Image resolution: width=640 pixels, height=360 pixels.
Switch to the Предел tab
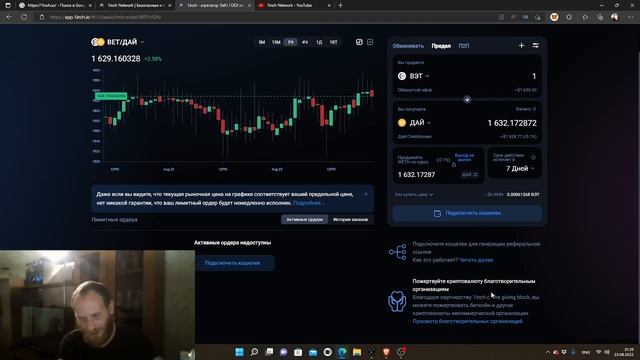[x=441, y=46]
